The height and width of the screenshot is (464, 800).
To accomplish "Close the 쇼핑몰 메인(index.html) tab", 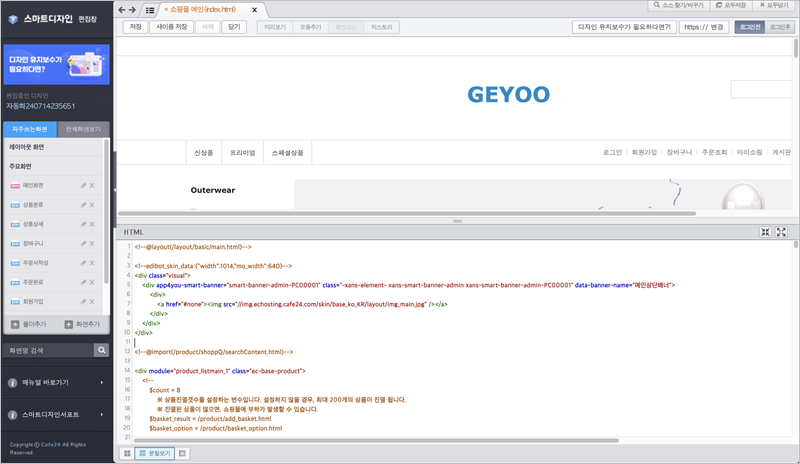I will (255, 10).
